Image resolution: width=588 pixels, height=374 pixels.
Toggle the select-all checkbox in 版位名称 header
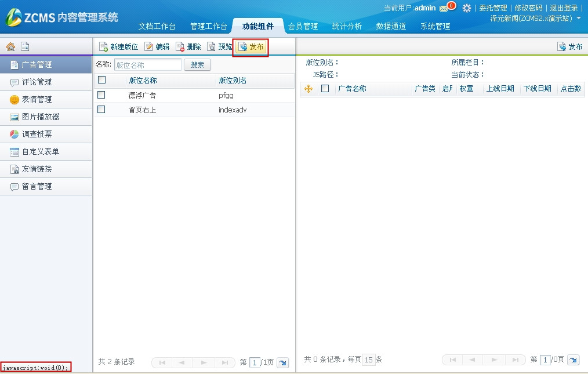coord(101,80)
